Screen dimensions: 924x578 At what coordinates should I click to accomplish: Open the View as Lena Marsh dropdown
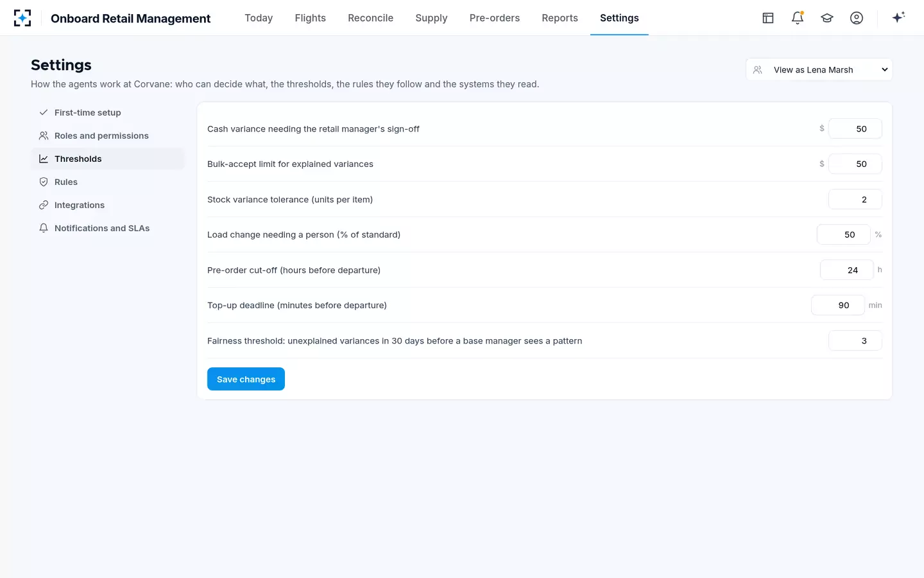click(819, 69)
